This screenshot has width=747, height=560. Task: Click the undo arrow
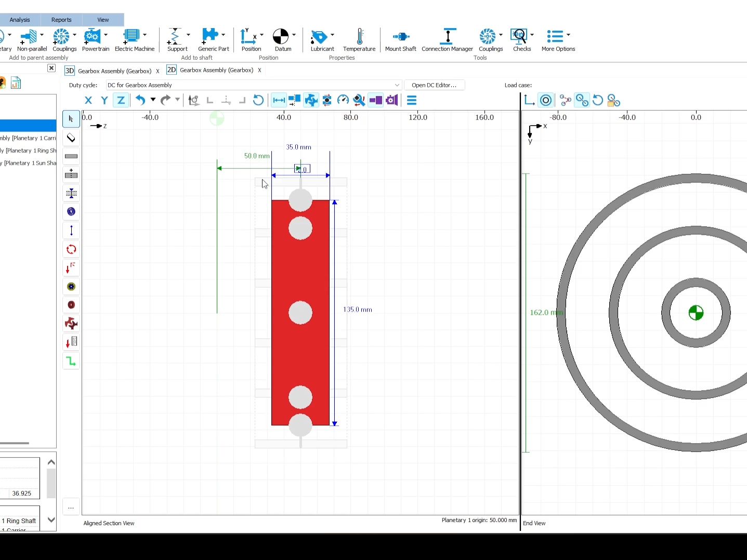[x=140, y=100]
